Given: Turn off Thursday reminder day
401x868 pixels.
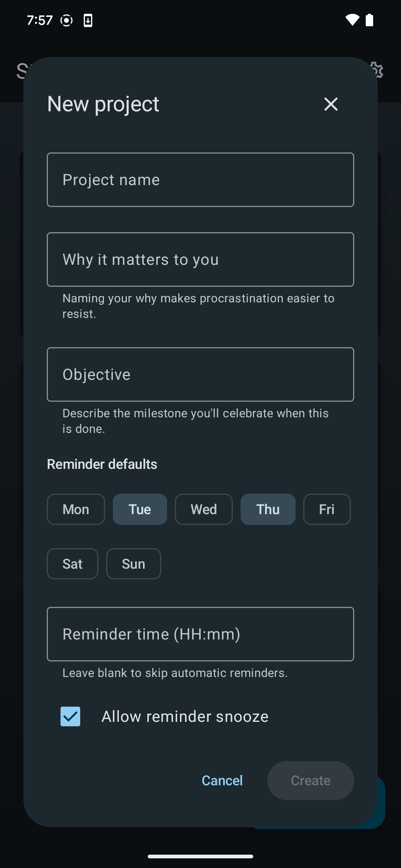Looking at the screenshot, I should (268, 509).
